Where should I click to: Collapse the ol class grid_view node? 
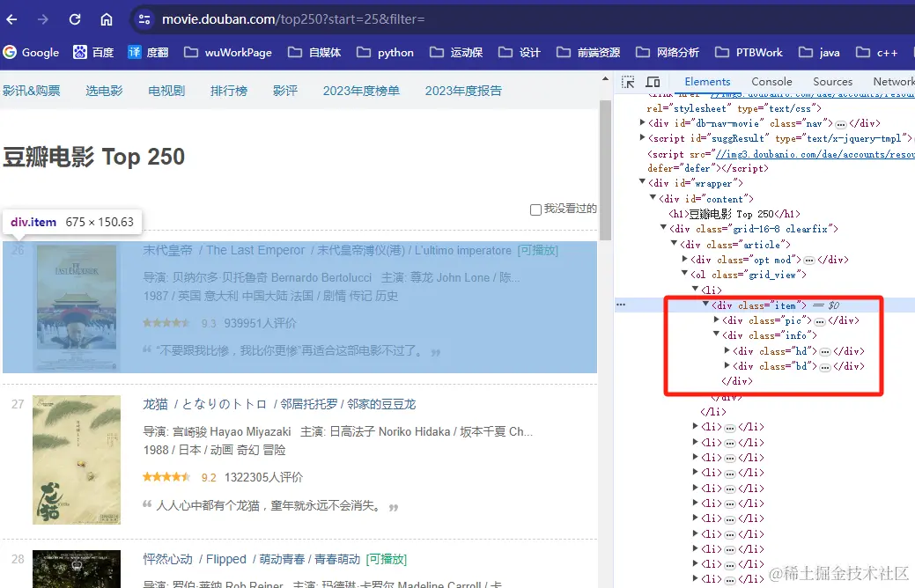point(684,275)
